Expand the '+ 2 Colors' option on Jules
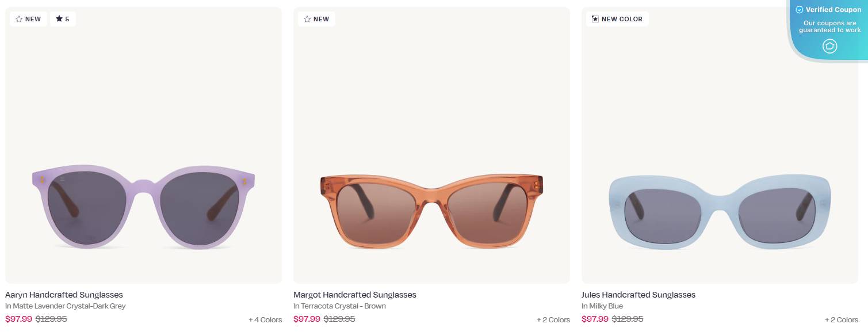This screenshot has height=335, width=868. [842, 319]
